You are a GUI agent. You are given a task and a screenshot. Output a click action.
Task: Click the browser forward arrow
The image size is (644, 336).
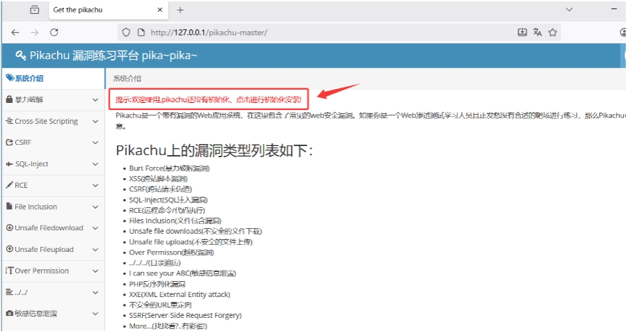point(35,33)
